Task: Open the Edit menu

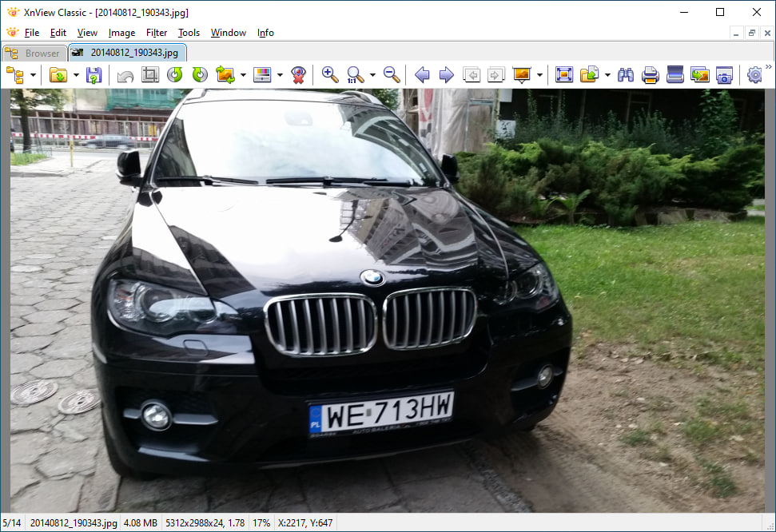Action: click(x=58, y=33)
